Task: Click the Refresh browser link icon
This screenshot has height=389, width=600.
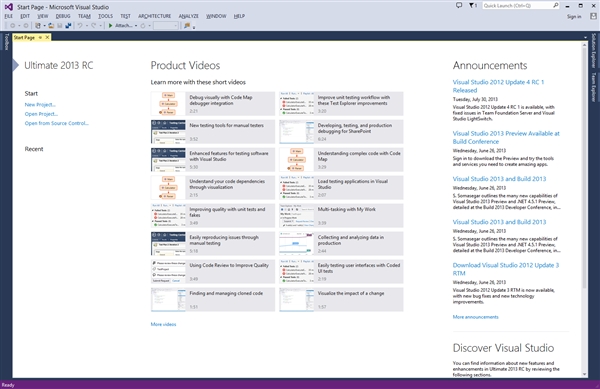Action: click(143, 26)
